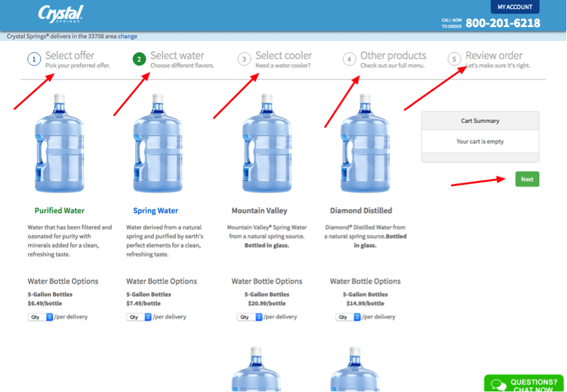This screenshot has width=567, height=392.
Task: Select the Mountain Valley bottle image
Action: coord(267,144)
